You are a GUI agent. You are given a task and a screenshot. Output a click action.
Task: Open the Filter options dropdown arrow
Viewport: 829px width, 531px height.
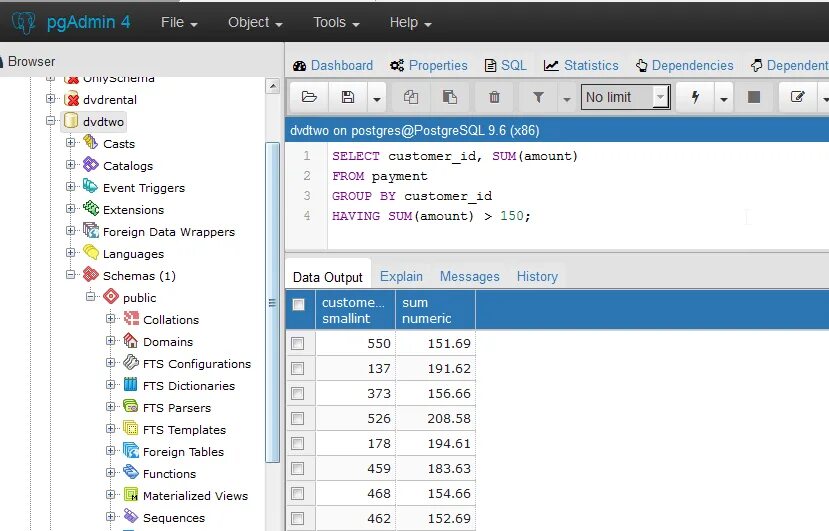[x=566, y=98]
